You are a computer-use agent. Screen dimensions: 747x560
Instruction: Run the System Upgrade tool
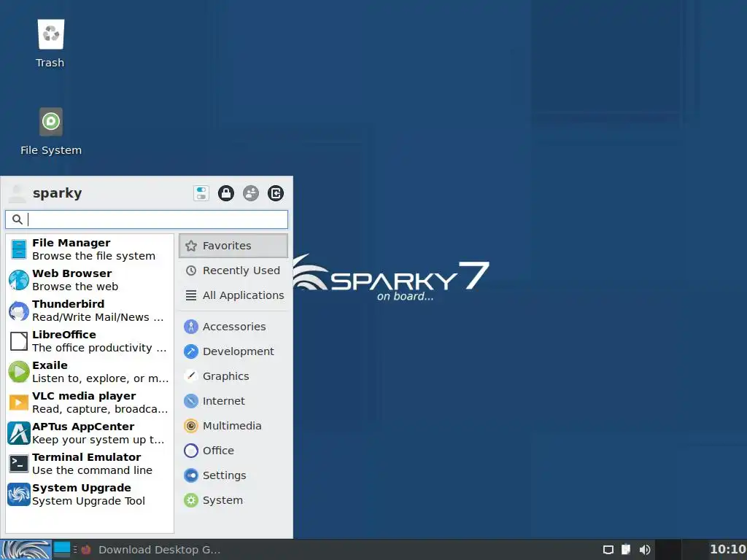90,494
